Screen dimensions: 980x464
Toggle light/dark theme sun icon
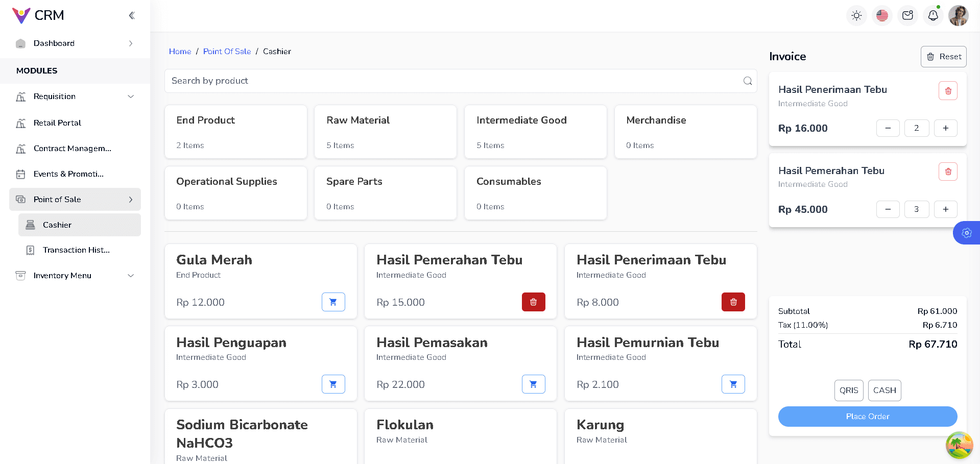point(856,15)
